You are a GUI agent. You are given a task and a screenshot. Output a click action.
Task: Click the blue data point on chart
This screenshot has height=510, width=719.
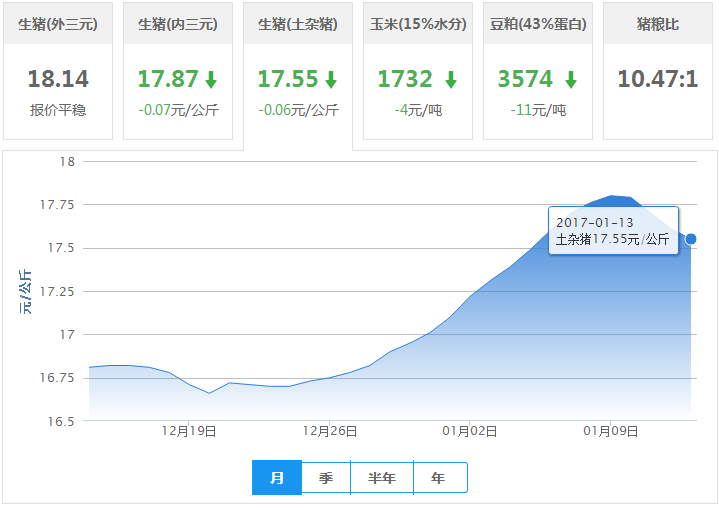[x=691, y=239]
